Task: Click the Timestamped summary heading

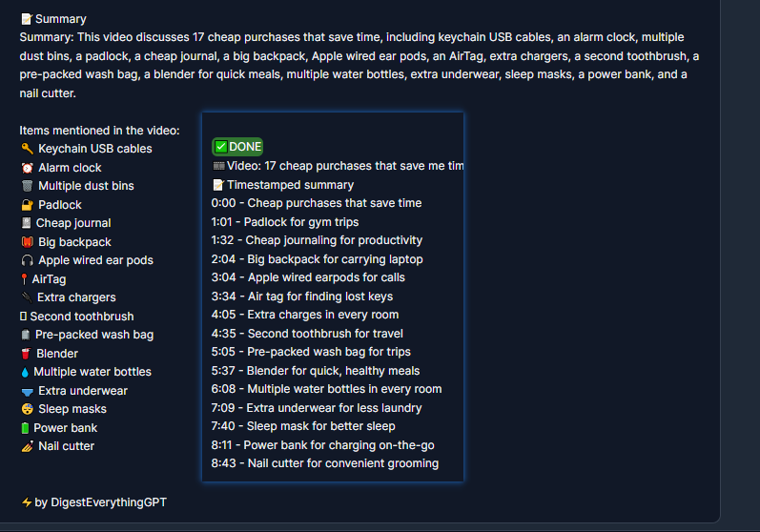Action: coord(283,185)
